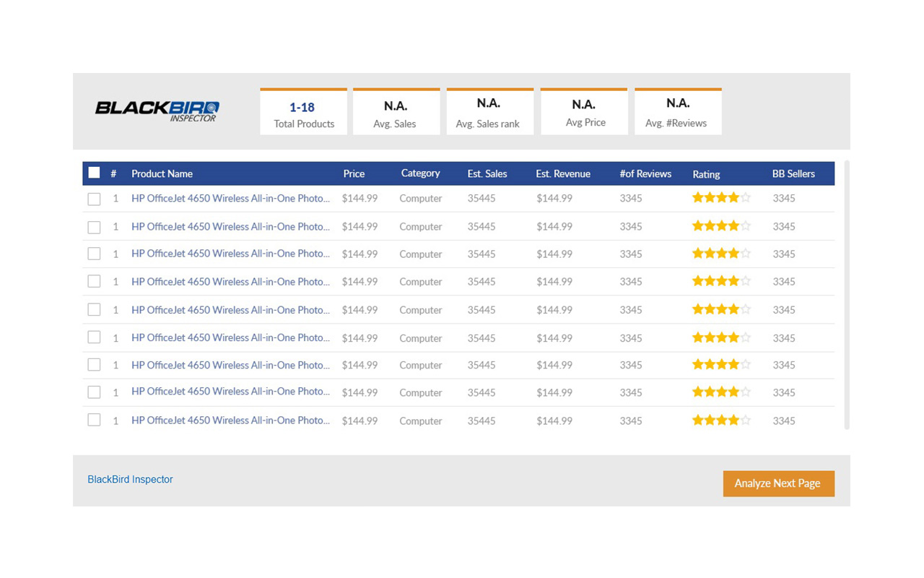Open the first row's HP OfficeJet 4650 link
The height and width of the screenshot is (578, 924).
(230, 198)
